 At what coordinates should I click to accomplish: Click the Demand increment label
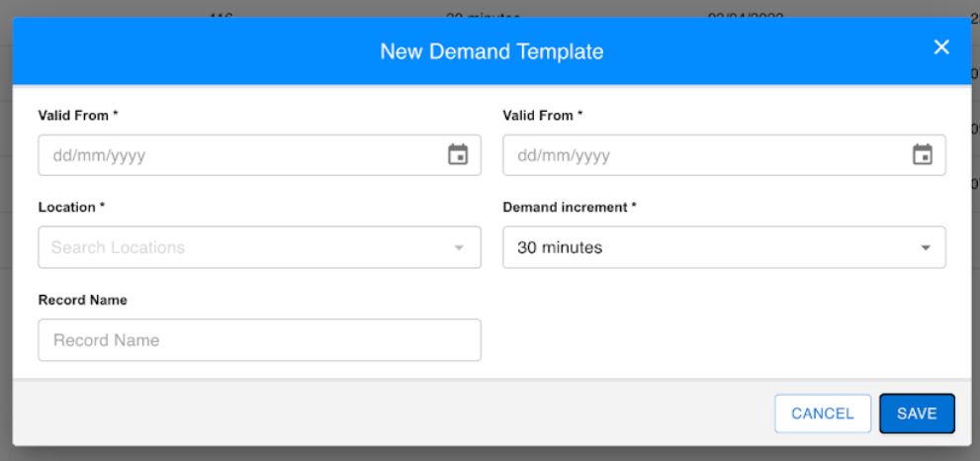click(x=570, y=208)
